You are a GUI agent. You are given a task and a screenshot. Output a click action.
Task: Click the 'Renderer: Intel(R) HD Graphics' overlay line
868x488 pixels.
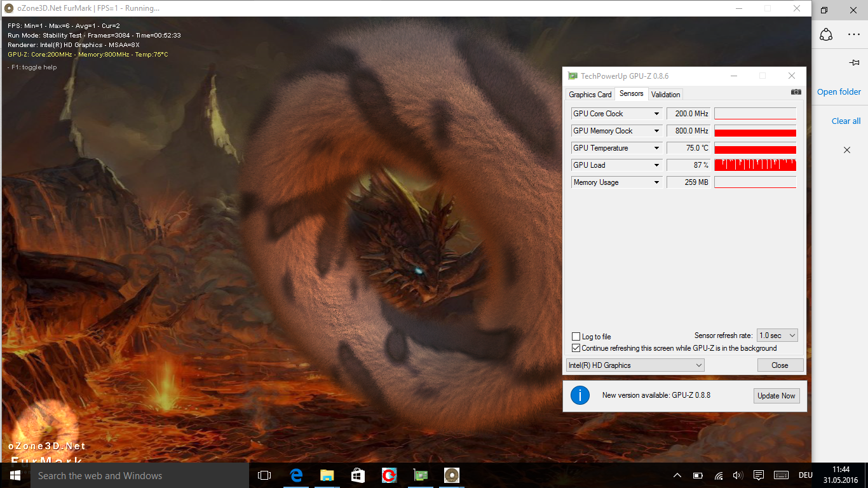(x=74, y=45)
